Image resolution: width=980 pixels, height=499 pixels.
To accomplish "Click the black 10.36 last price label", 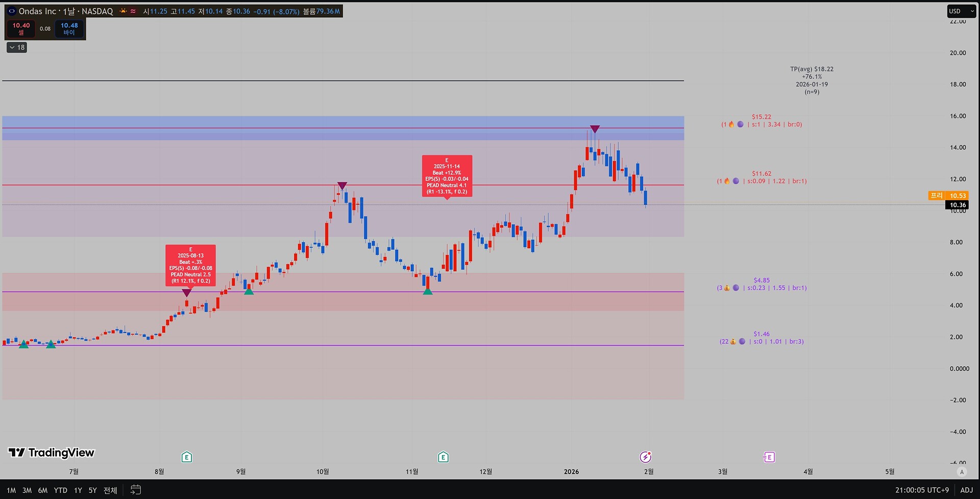I will [x=957, y=205].
